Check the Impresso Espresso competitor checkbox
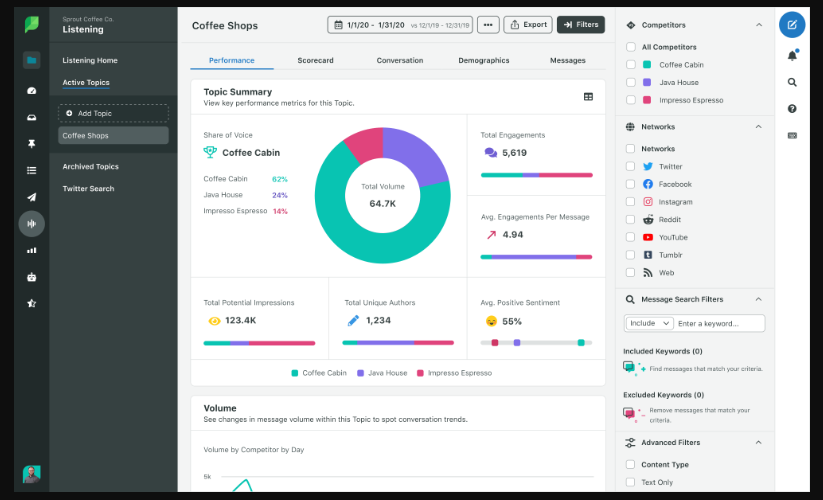823x500 pixels. 631,100
